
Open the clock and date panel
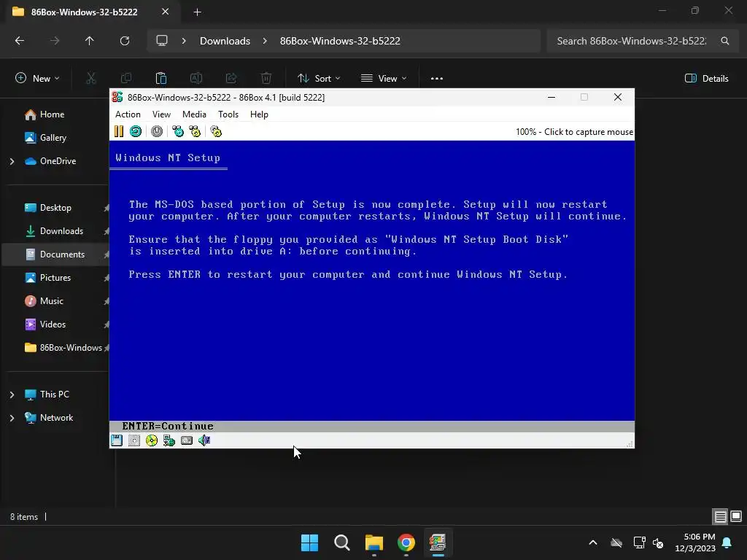[x=695, y=542]
